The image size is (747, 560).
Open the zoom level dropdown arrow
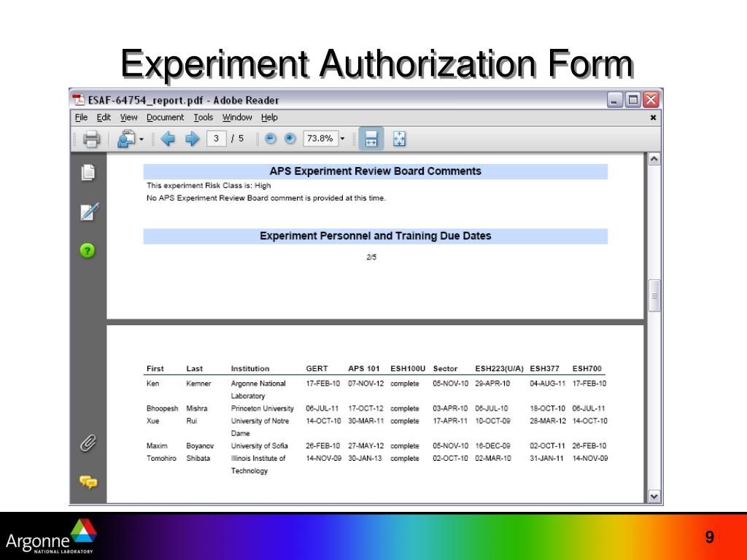click(x=342, y=139)
